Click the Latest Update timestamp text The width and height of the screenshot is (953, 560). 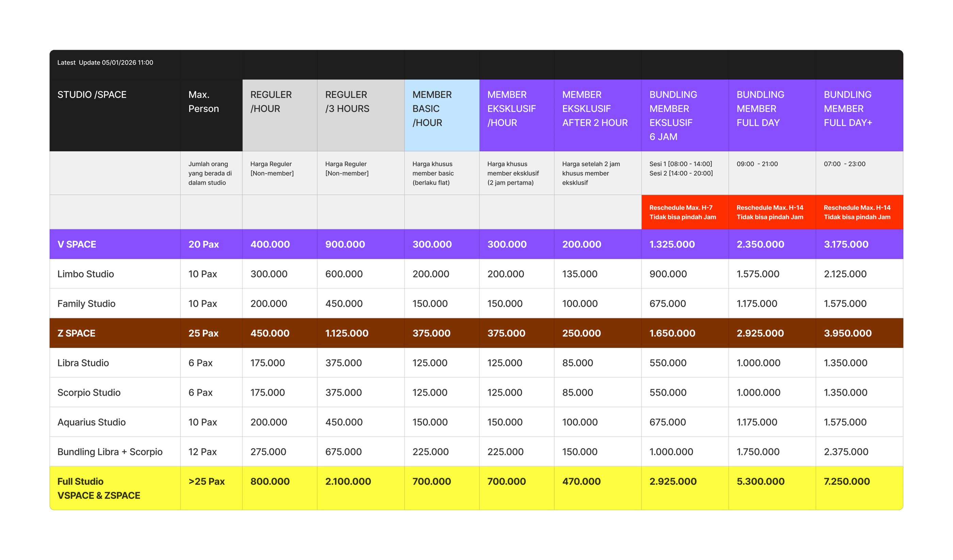point(105,63)
